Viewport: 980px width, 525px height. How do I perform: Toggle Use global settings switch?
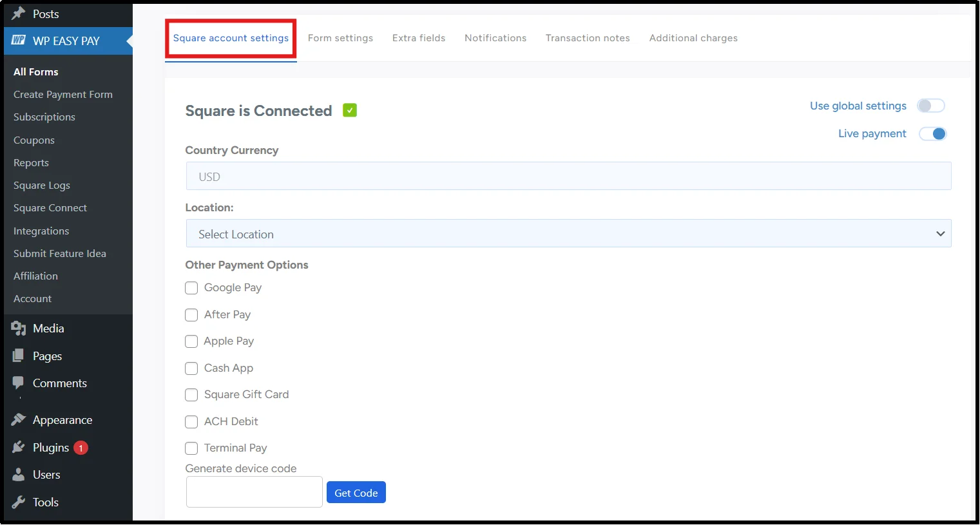[x=931, y=106]
